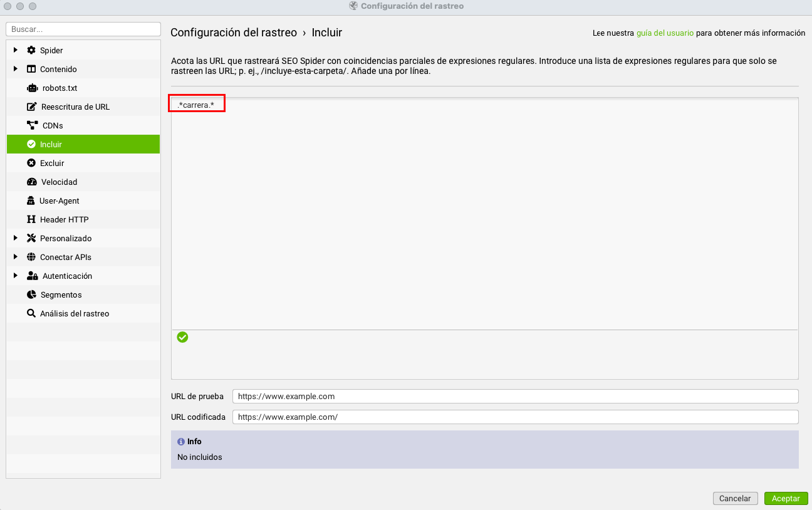This screenshot has height=510, width=812.
Task: Click the Spider gear icon
Action: (31, 50)
